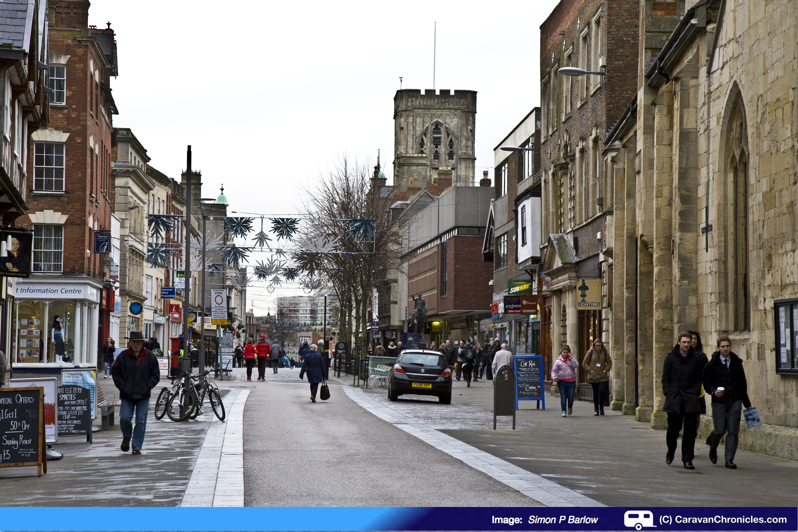This screenshot has height=532, width=798.
Task: Click the Smarties coffee chalkboard sign
Action: point(73,411)
